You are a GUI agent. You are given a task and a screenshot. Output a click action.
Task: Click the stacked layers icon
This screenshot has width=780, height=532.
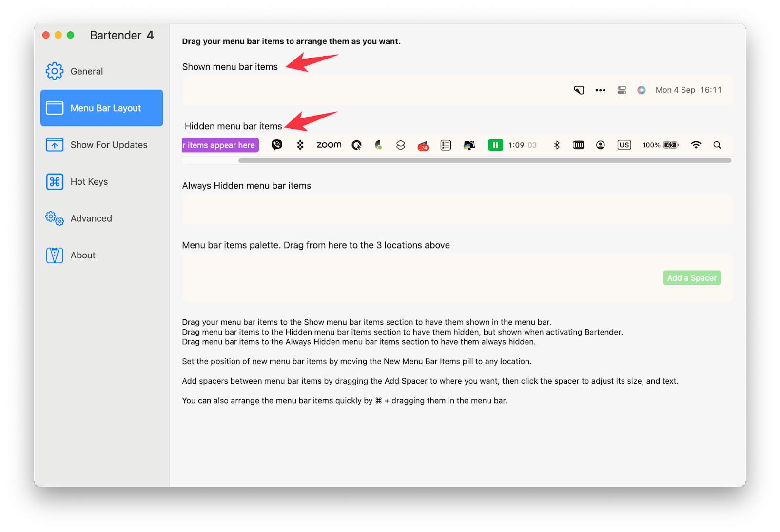coord(401,145)
